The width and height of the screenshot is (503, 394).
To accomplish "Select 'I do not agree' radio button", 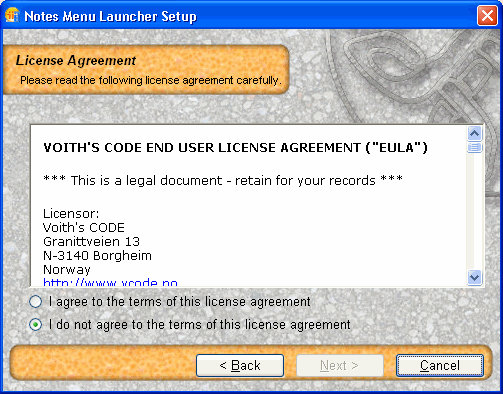I will point(35,325).
